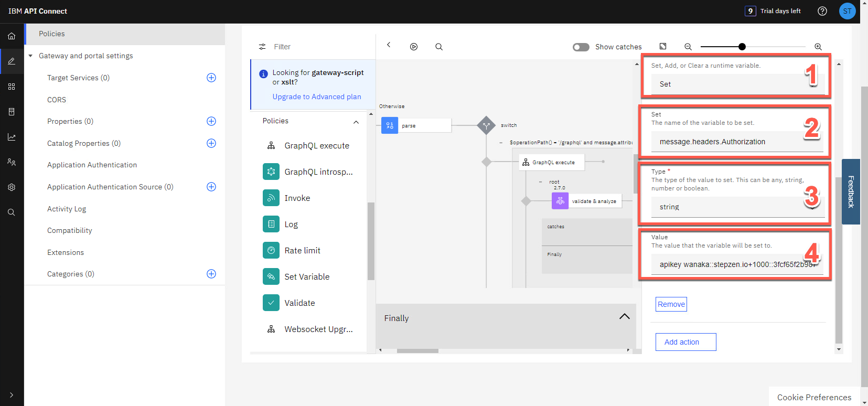This screenshot has height=406, width=868.
Task: Select Activity Log in the settings list
Action: 67,209
